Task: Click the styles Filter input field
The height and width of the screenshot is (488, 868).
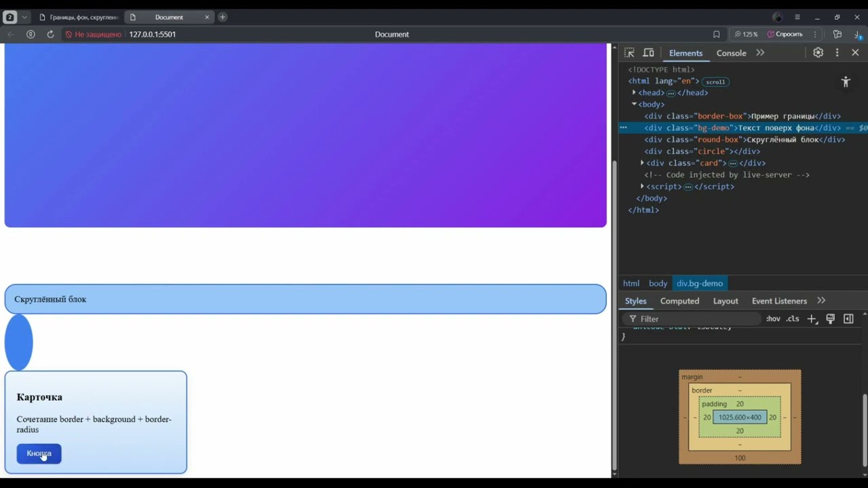Action: [692, 319]
